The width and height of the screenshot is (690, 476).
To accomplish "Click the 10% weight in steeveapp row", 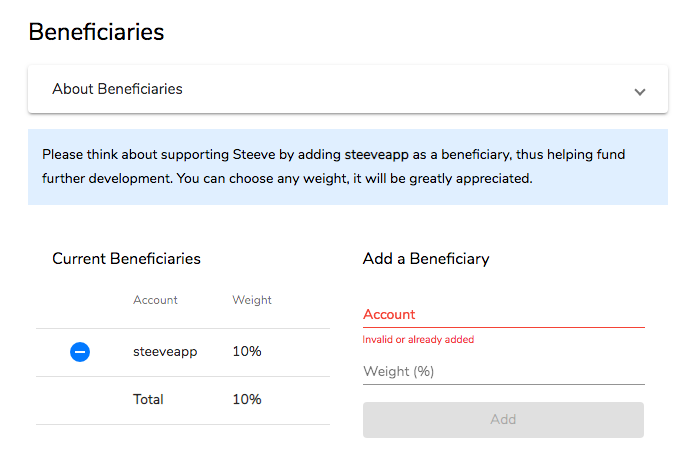I will (x=247, y=352).
